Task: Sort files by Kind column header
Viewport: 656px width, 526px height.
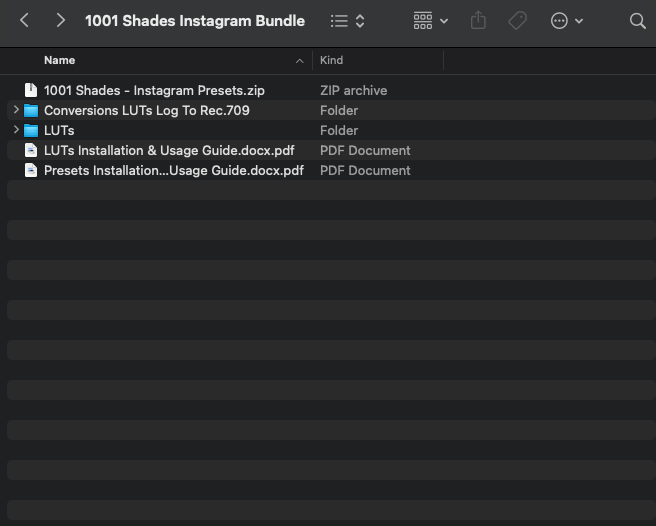Action: (x=331, y=61)
